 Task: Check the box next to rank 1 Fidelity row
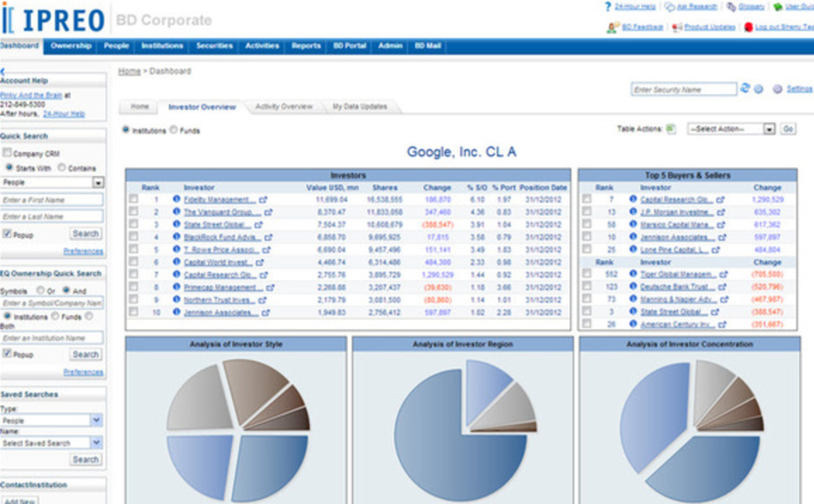click(x=133, y=199)
